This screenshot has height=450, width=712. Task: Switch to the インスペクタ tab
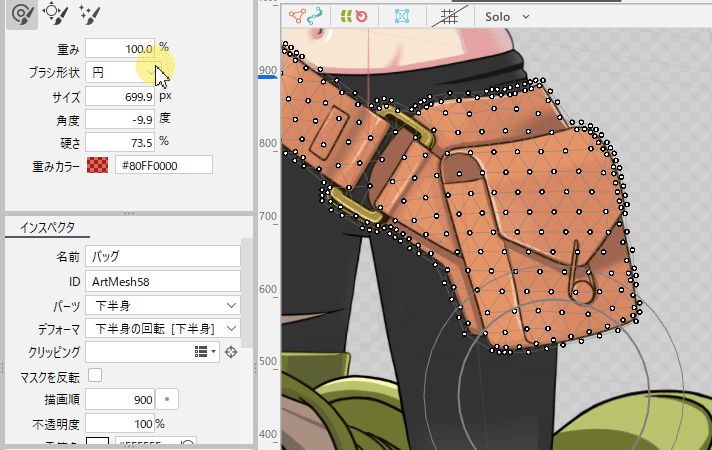click(x=47, y=227)
